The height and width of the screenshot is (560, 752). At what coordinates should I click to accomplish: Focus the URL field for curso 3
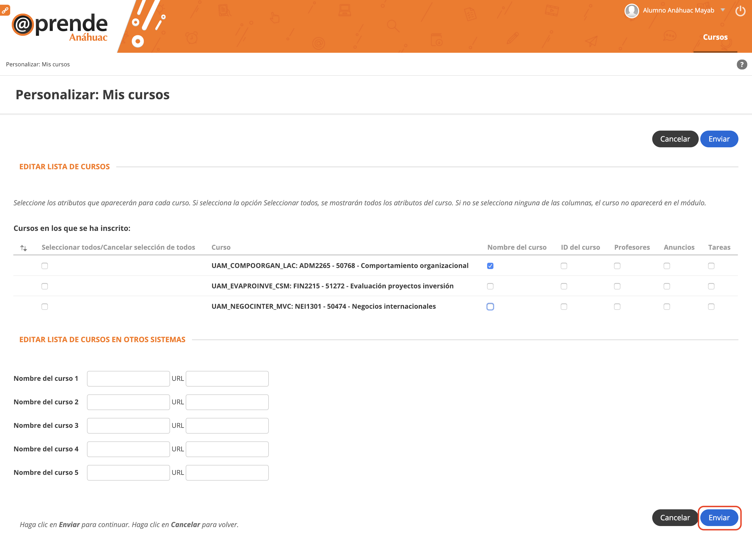click(x=227, y=426)
